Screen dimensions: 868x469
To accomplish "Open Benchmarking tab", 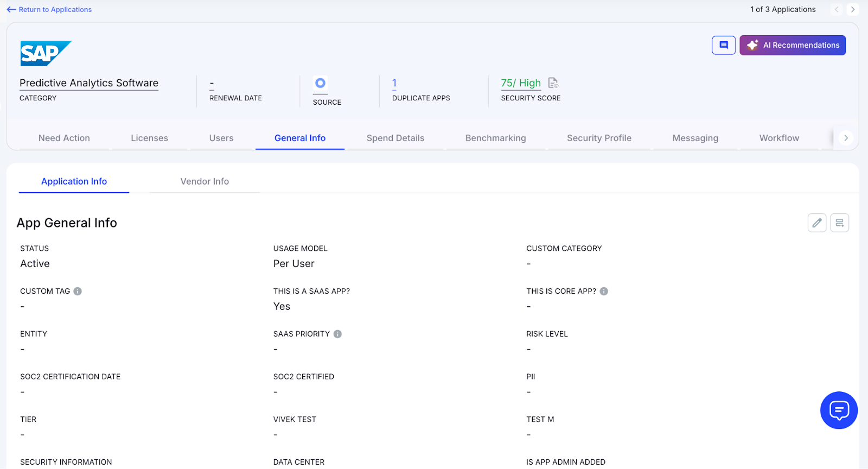I will tap(496, 138).
